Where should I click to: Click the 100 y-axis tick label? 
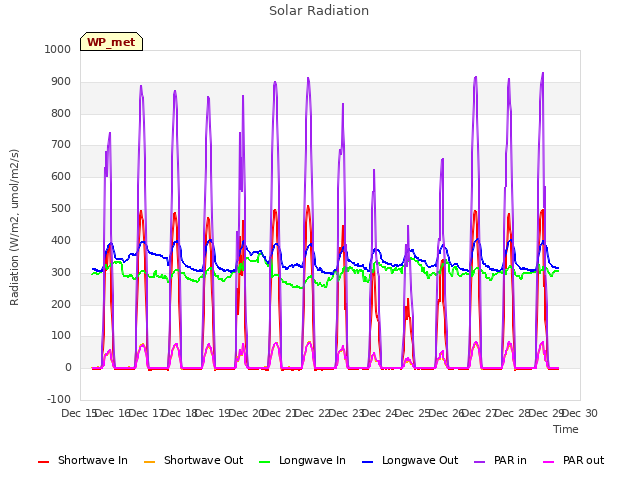(x=60, y=336)
